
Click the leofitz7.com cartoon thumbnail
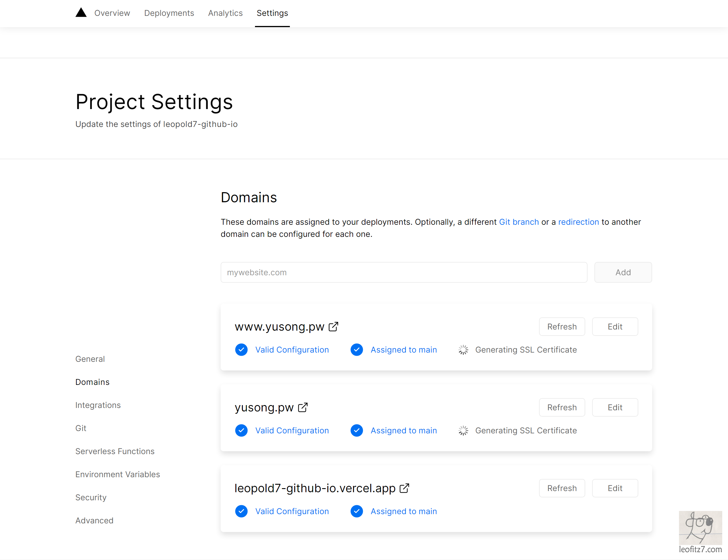tap(700, 528)
